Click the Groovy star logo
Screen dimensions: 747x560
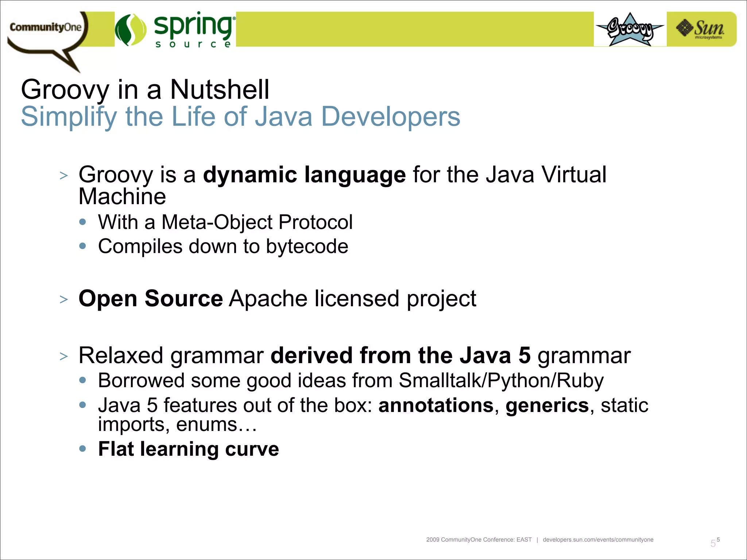[630, 30]
